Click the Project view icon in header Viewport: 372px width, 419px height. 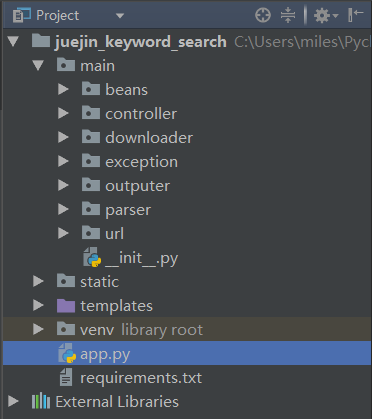point(21,15)
